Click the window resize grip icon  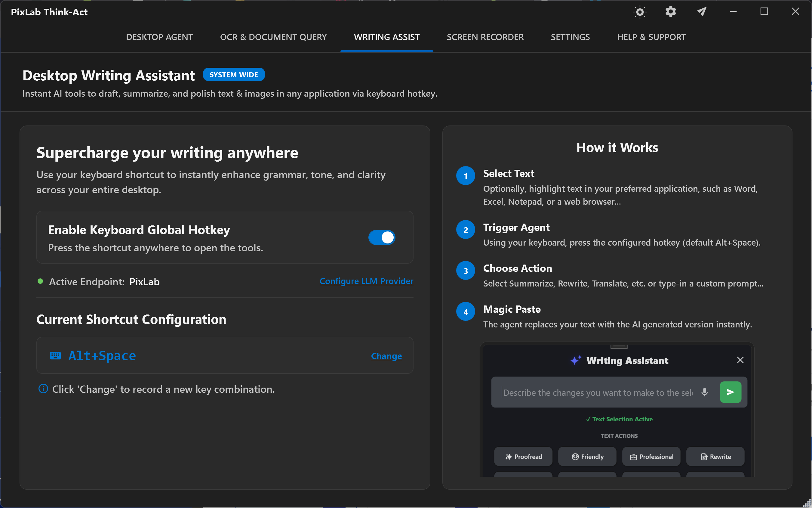click(x=807, y=503)
